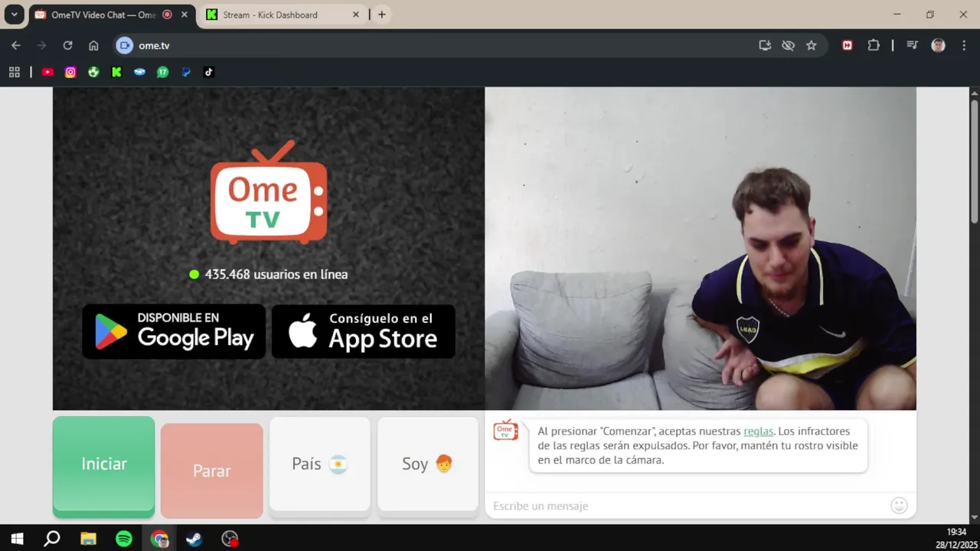Open the Kick bookmark in bookmarks bar
The image size is (980, 551).
[116, 72]
